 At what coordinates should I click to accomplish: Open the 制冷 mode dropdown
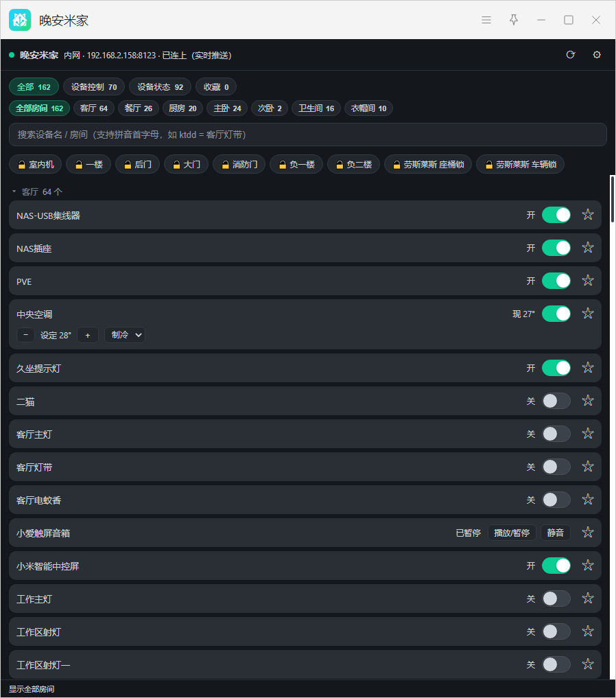click(125, 335)
